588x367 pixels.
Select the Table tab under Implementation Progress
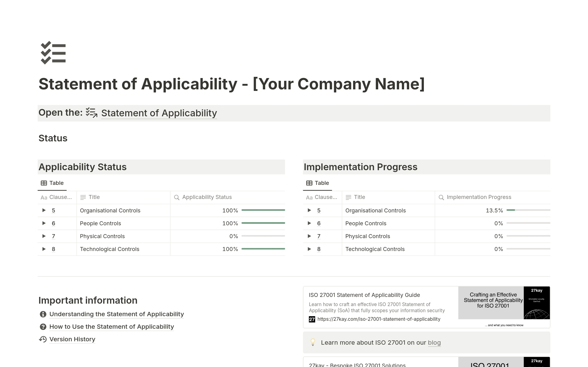coord(318,183)
